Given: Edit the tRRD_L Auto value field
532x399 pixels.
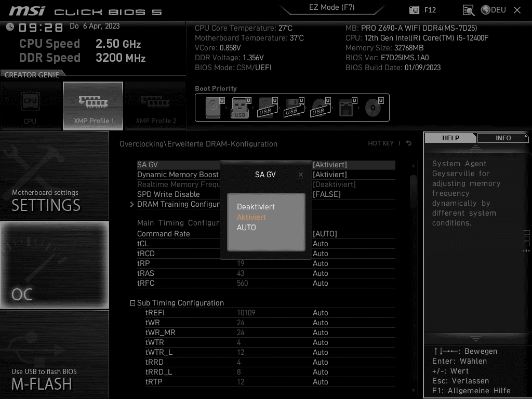Looking at the screenshot, I should pos(320,371).
